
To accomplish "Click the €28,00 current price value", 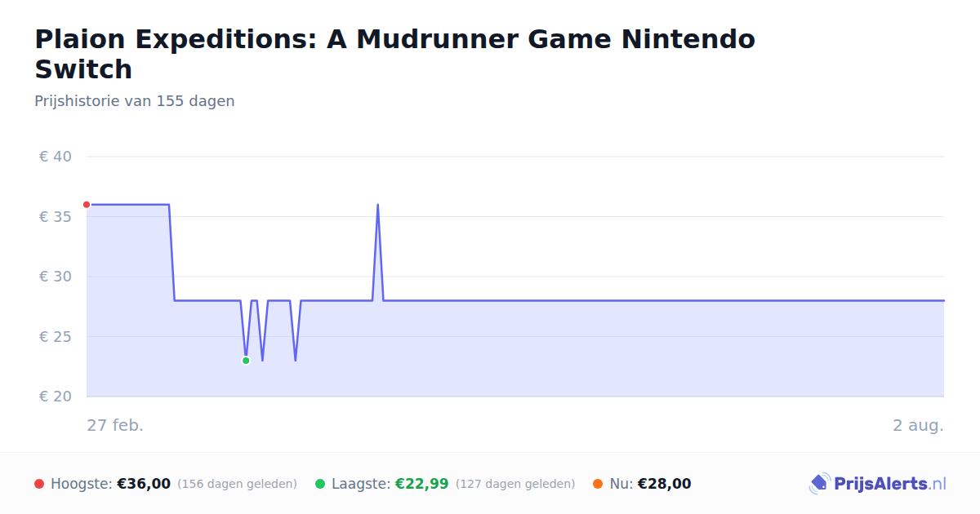I will (664, 484).
